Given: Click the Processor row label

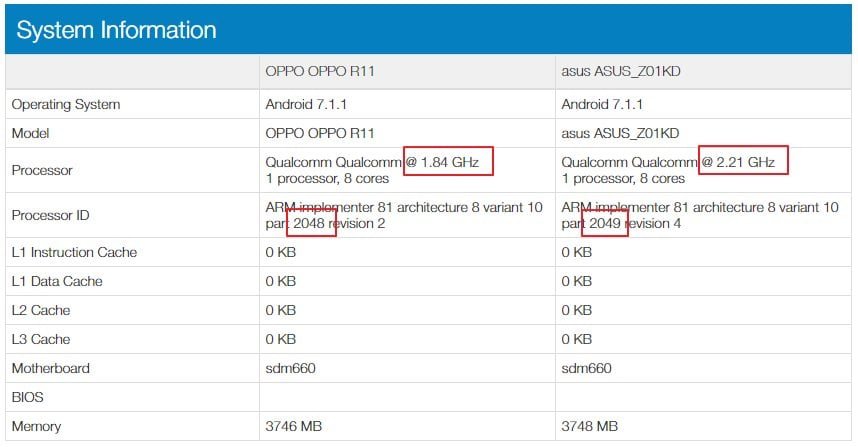Looking at the screenshot, I should point(42,170).
